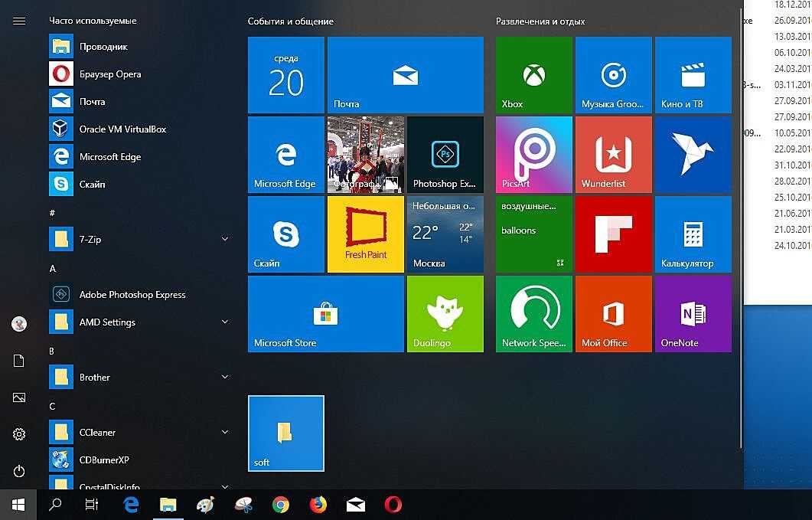
Task: Launch Google Chrome from the taskbar
Action: coord(281,505)
